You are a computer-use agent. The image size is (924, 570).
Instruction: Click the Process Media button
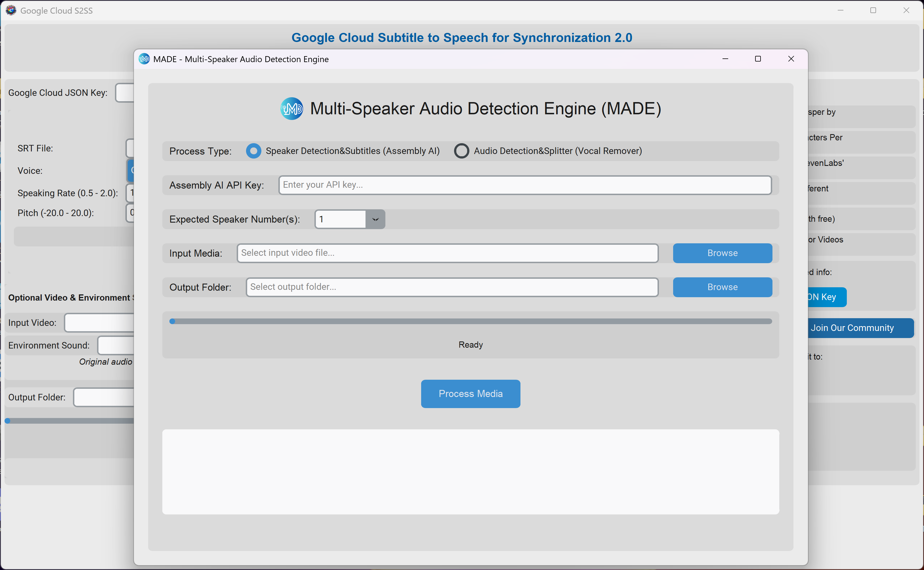470,394
